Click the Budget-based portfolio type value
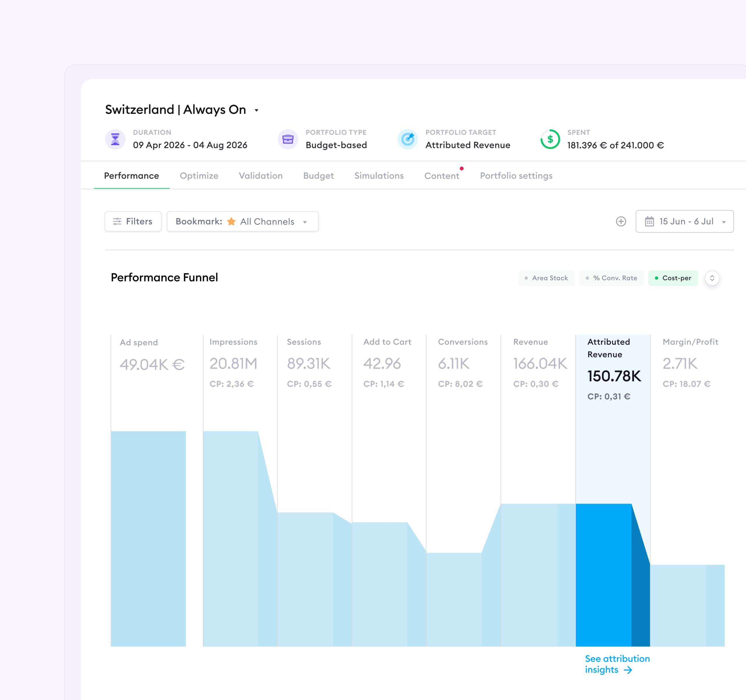This screenshot has width=746, height=700. tap(336, 145)
